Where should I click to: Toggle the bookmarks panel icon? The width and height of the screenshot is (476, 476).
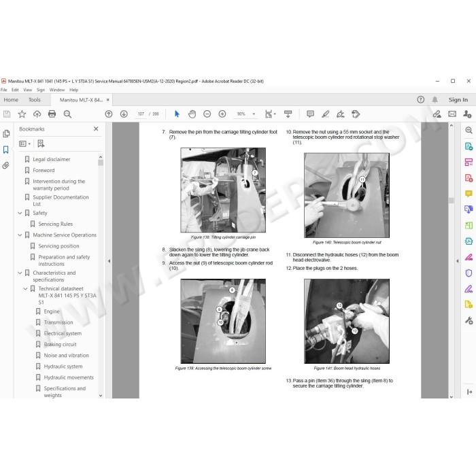(6, 150)
